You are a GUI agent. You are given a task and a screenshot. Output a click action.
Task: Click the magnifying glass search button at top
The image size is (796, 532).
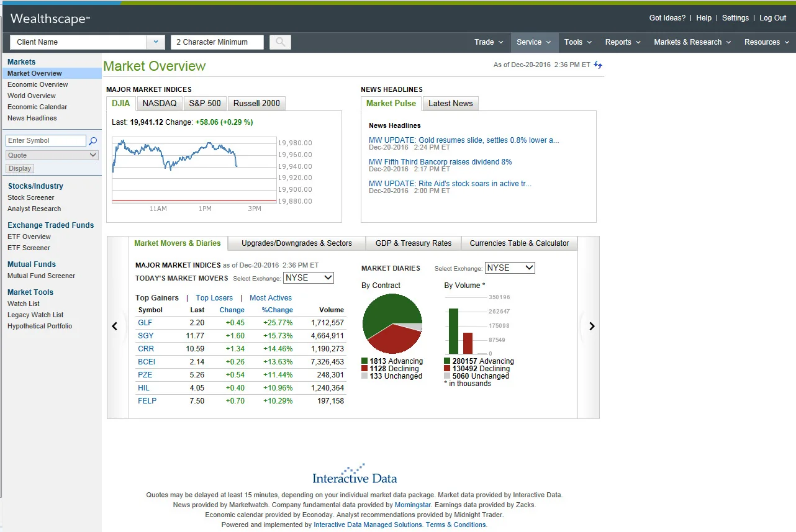279,42
